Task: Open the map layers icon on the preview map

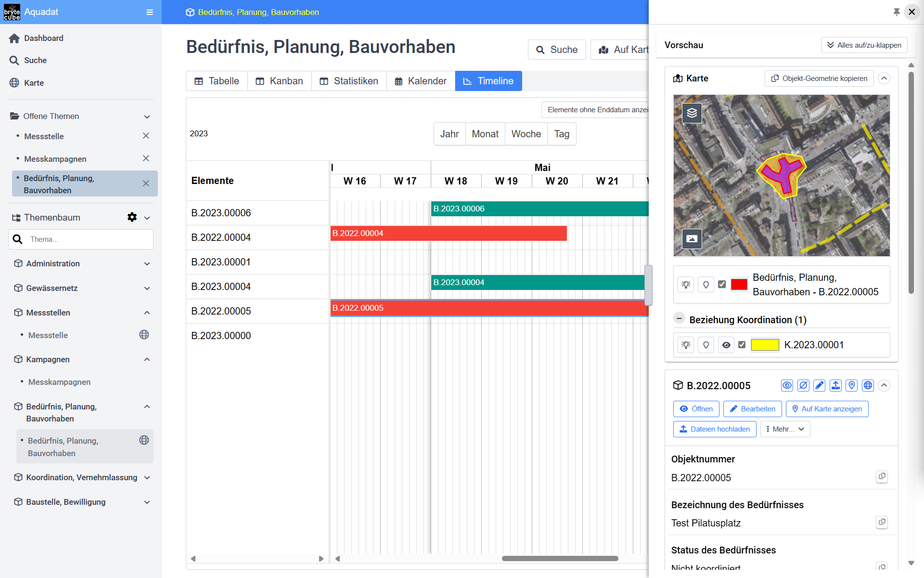Action: (692, 113)
